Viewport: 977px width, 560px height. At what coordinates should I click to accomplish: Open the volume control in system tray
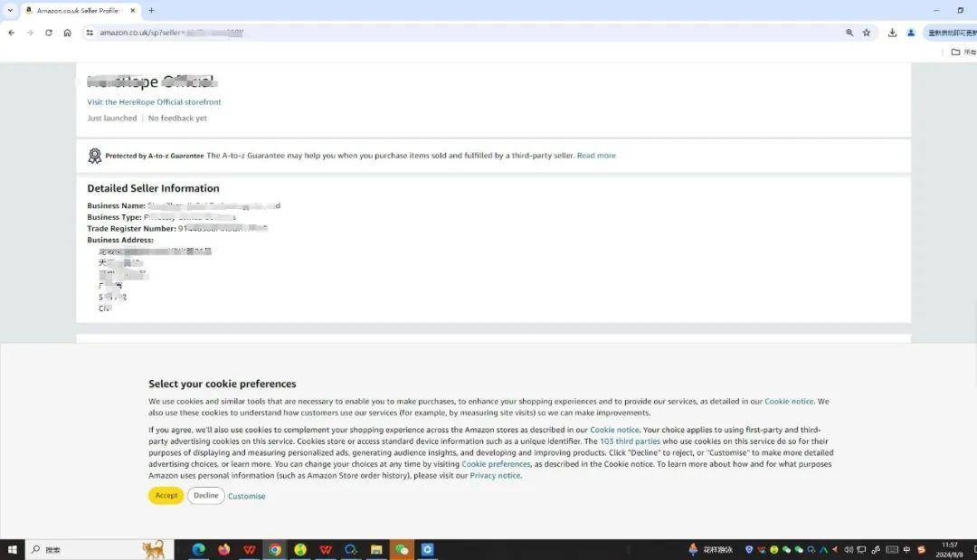849,550
